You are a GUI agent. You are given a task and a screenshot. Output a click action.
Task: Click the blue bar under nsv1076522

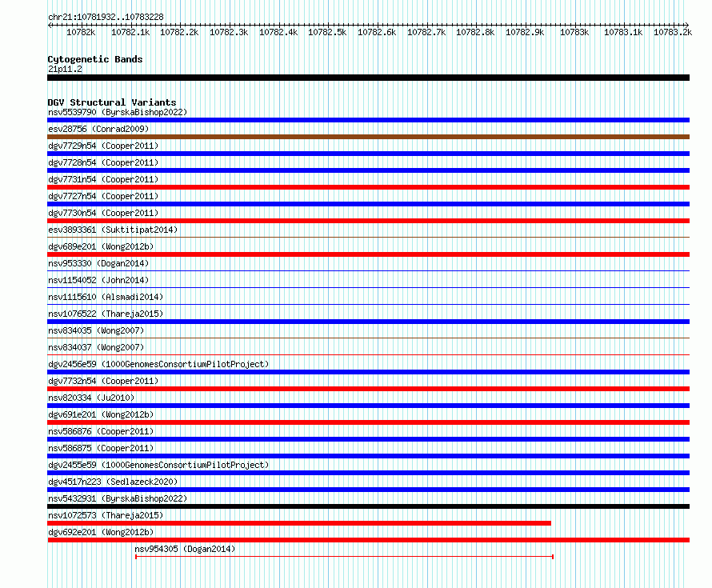tap(368, 322)
